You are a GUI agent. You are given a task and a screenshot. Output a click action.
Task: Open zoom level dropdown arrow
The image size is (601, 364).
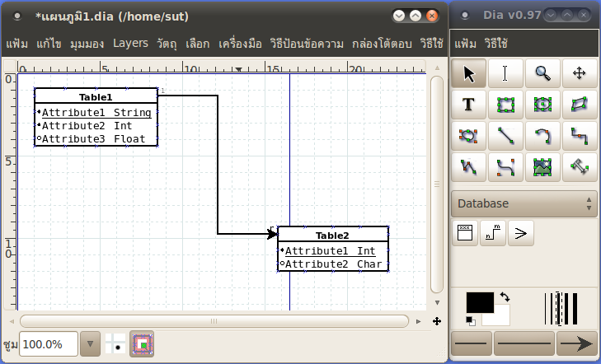click(90, 343)
